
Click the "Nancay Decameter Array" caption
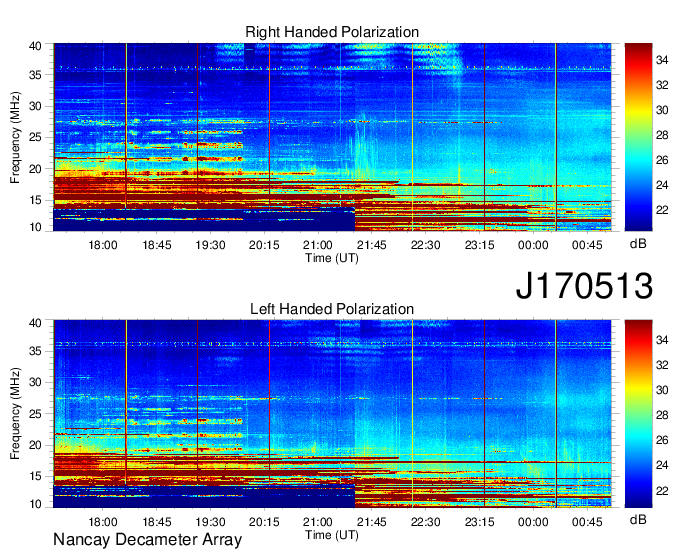147,540
